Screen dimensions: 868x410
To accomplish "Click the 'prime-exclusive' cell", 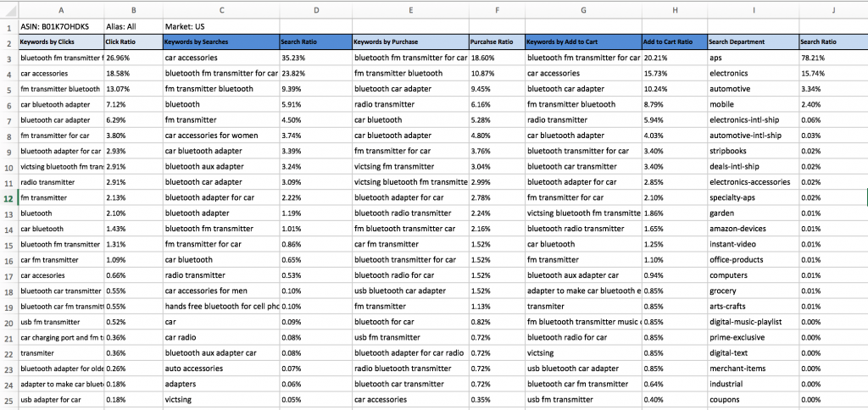I will [x=754, y=337].
